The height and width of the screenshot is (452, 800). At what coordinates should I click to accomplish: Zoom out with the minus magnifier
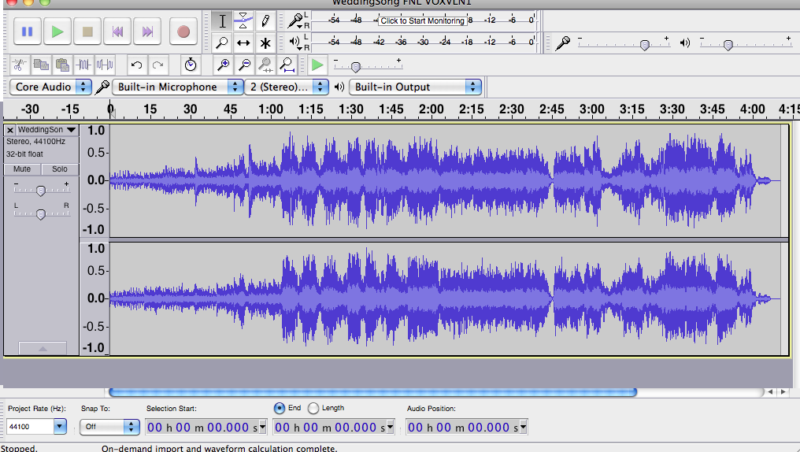point(244,65)
